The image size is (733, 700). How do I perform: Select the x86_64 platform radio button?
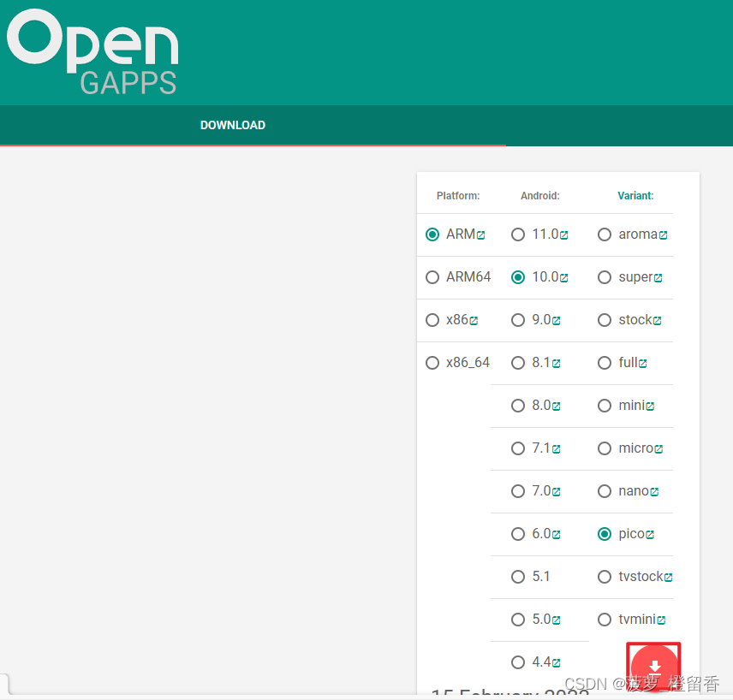432,363
